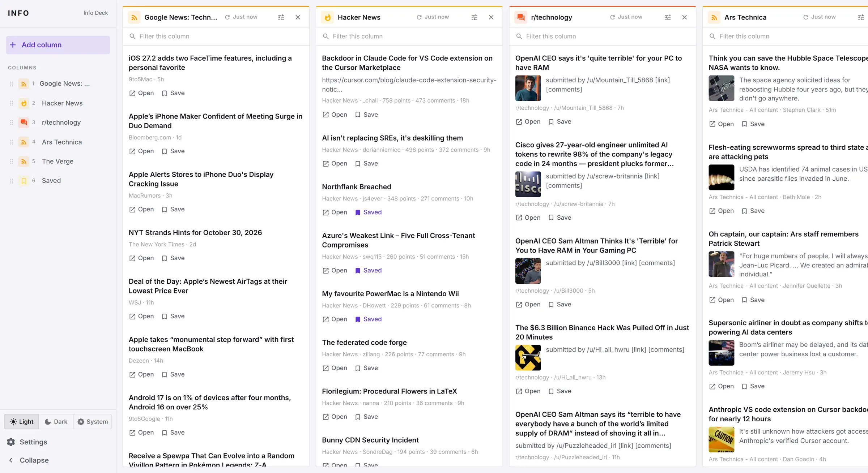Refresh the Hacker News column

pos(433,17)
